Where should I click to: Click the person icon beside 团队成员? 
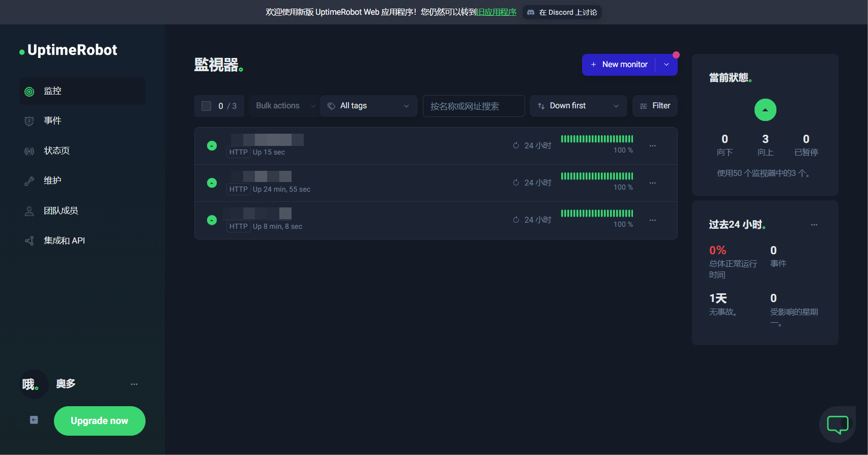point(30,211)
